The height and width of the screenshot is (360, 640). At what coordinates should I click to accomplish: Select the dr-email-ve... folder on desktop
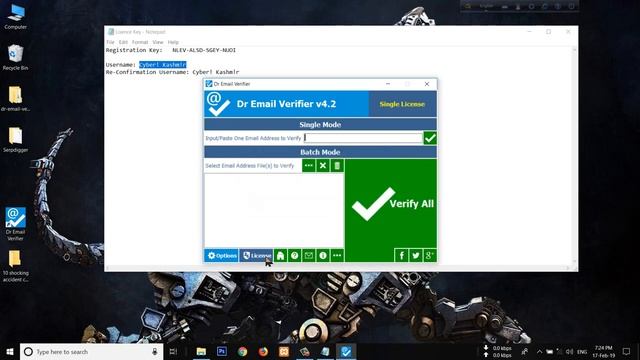[x=16, y=98]
